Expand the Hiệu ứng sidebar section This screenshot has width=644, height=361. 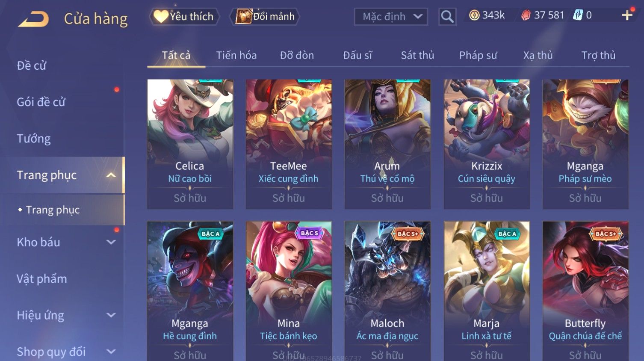coord(111,315)
